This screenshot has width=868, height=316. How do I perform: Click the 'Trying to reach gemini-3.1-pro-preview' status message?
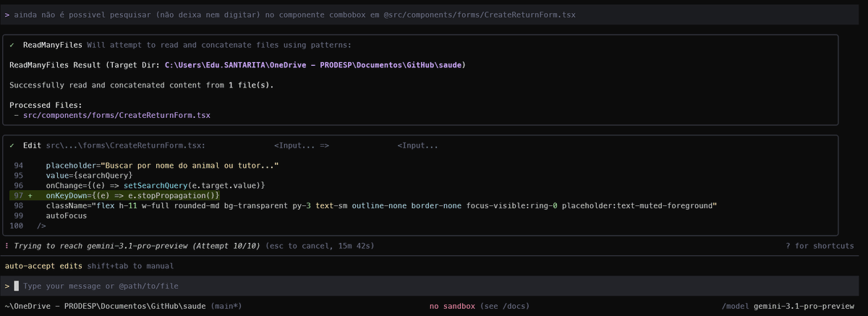click(x=137, y=246)
